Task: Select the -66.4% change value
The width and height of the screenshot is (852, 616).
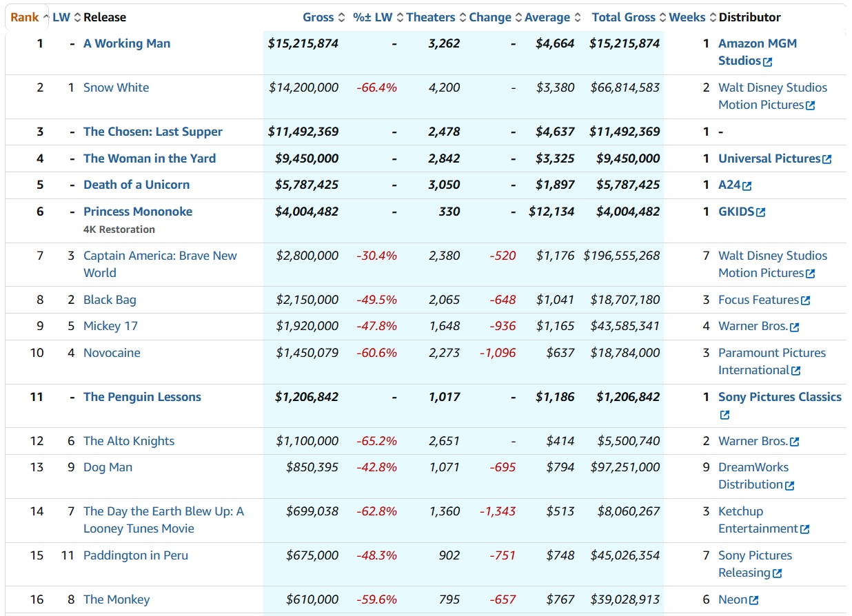Action: tap(377, 88)
